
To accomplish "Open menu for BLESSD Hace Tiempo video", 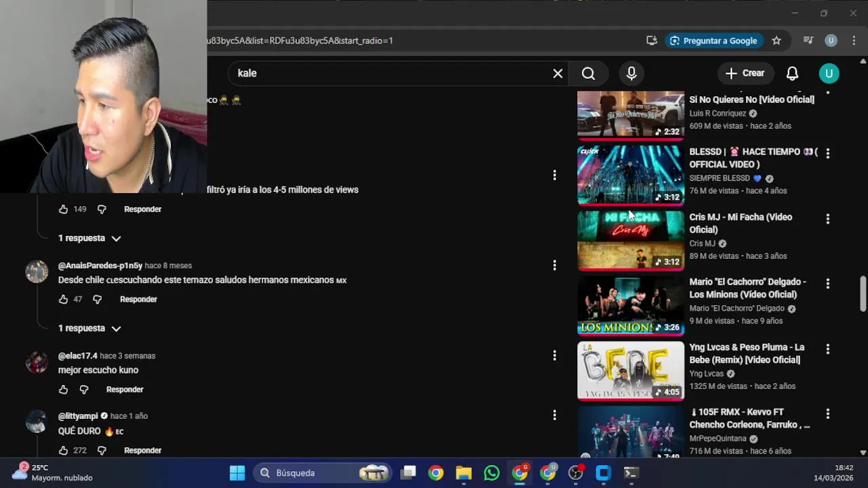I will pyautogui.click(x=827, y=154).
